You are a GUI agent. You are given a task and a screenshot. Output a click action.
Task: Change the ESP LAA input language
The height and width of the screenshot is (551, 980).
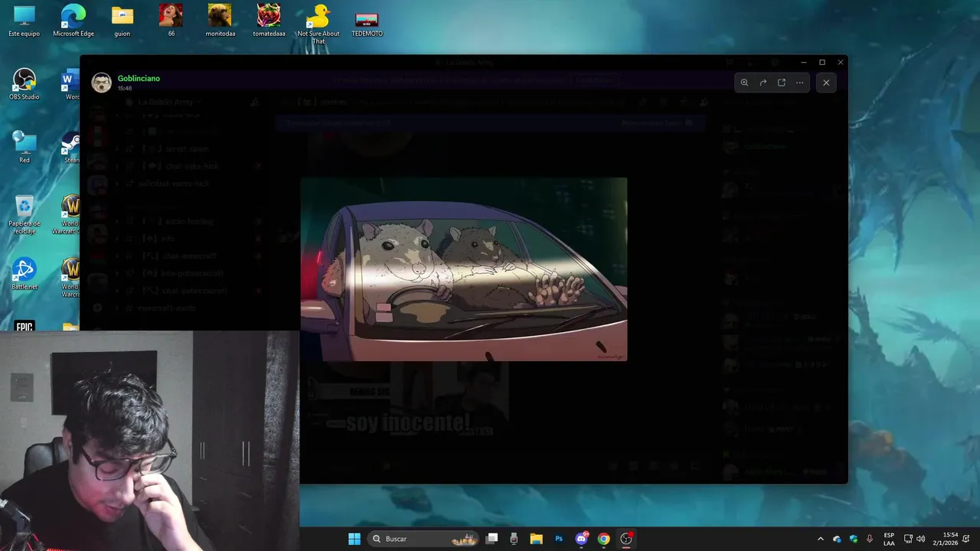pos(889,539)
